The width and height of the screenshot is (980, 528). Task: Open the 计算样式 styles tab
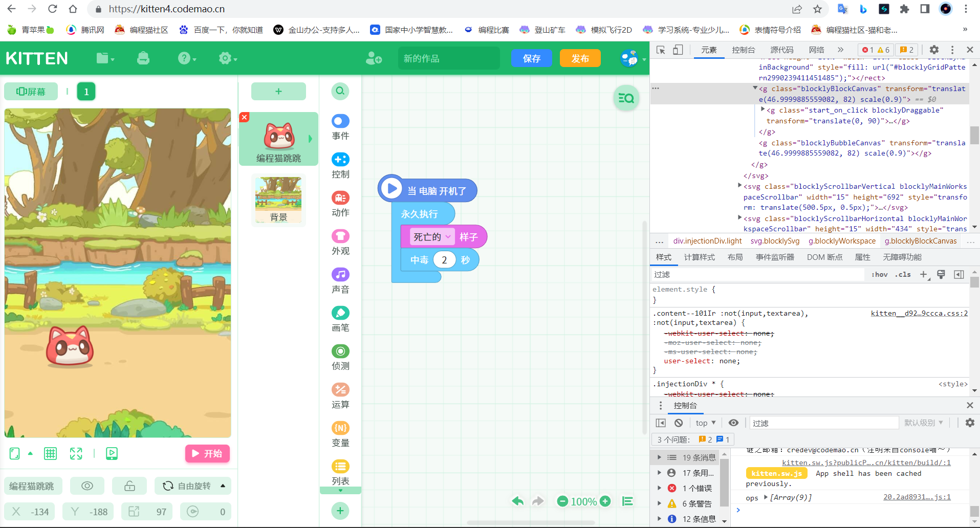point(699,257)
